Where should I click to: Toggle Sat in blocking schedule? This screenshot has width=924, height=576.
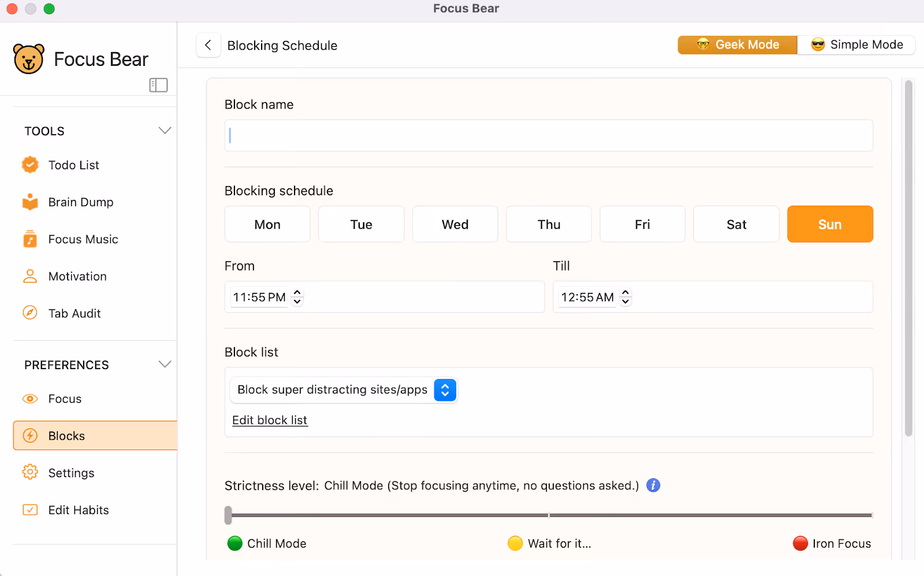click(736, 224)
